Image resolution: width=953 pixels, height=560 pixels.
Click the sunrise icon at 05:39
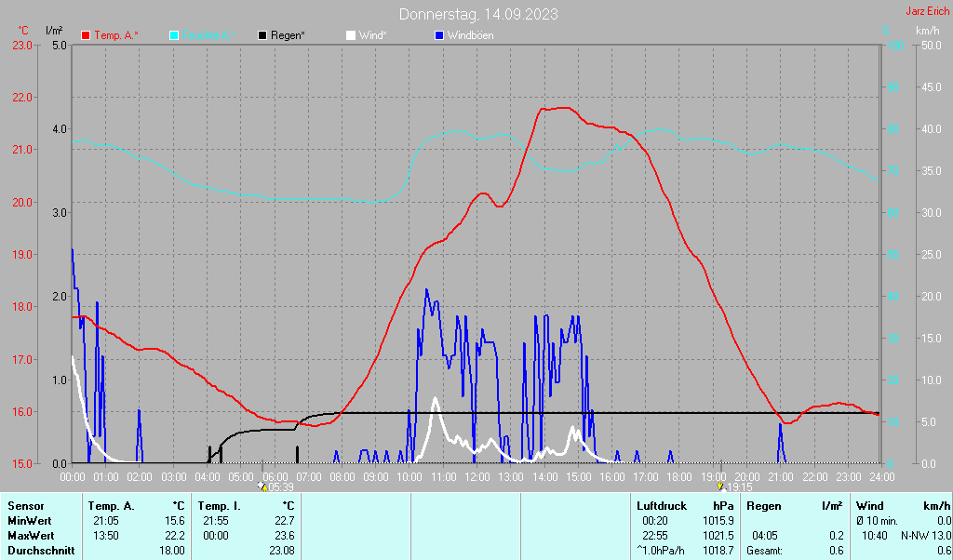tap(262, 487)
